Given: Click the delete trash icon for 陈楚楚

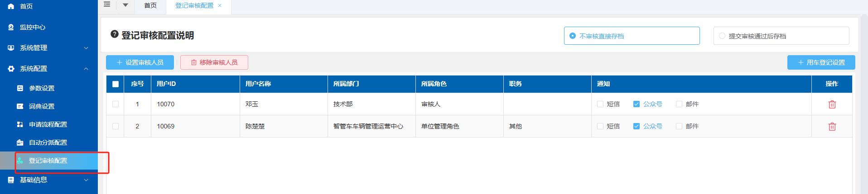Looking at the screenshot, I should pos(832,127).
